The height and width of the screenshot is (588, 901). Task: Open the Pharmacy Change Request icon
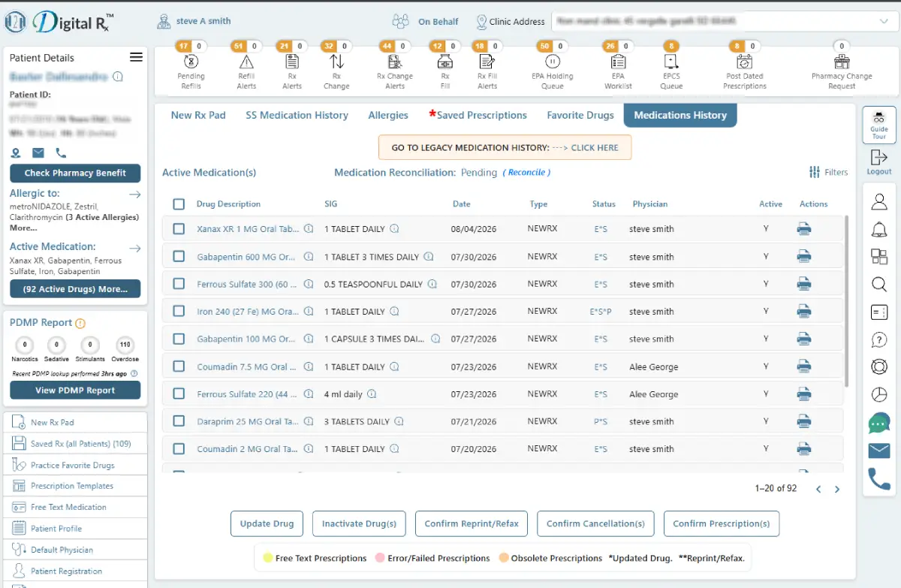point(842,62)
